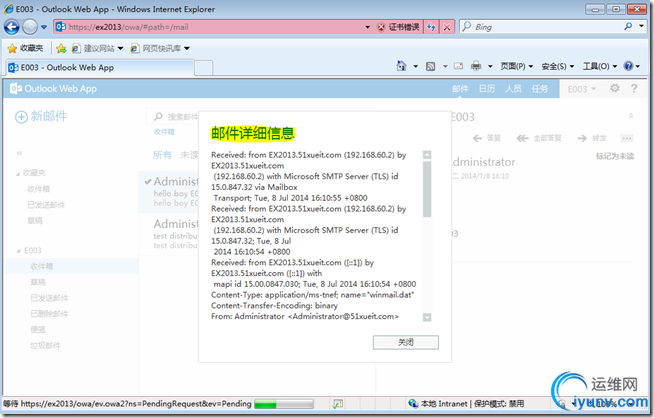Click the IE forward navigation arrow
Screen dimensions: 654x418
30,27
